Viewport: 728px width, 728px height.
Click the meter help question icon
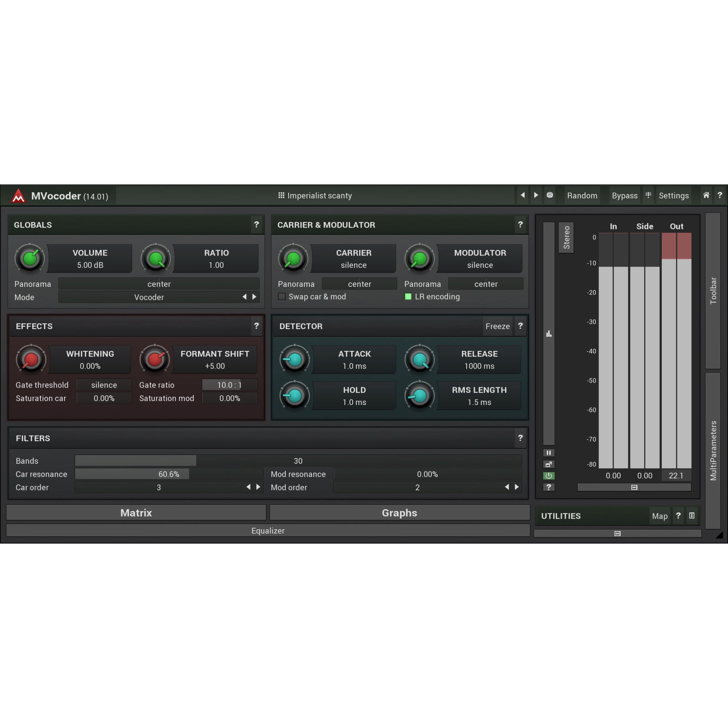[549, 487]
